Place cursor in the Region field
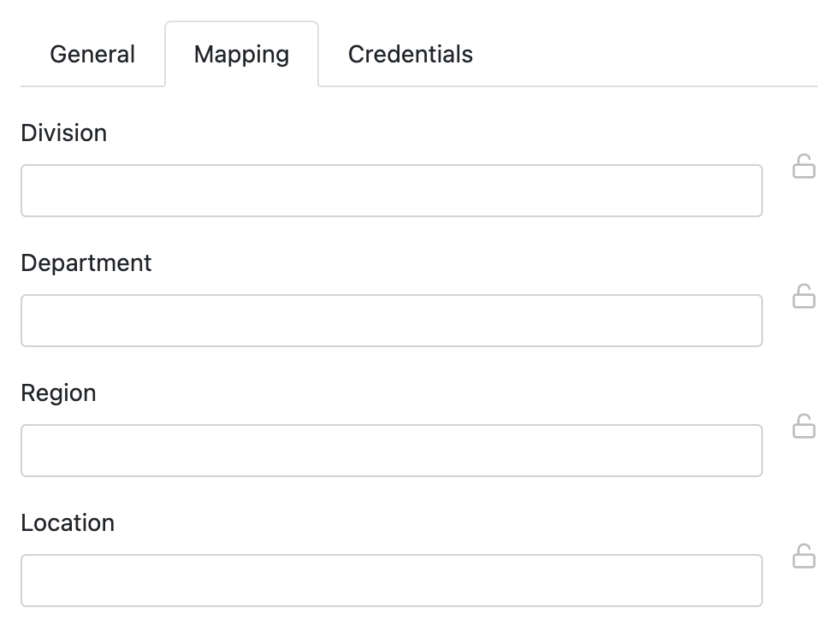 pos(391,451)
